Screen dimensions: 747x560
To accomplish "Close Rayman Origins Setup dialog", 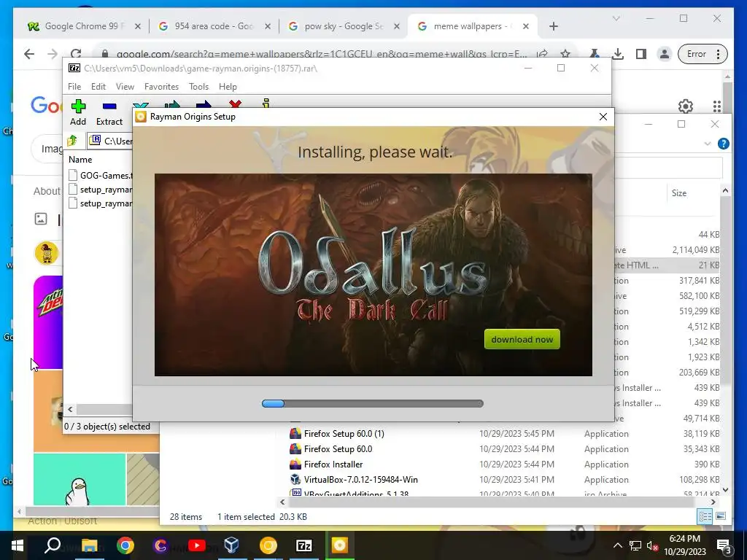I will (603, 117).
